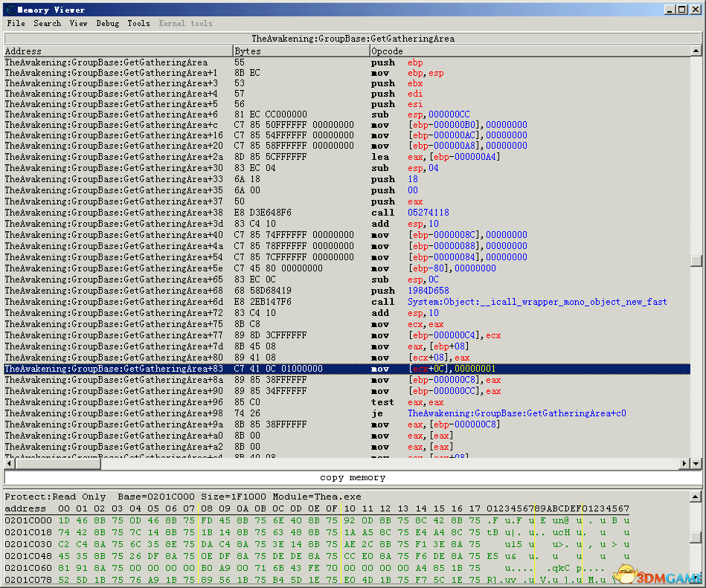Click the 'je' GetGatheringArea+c0 jump target
The width and height of the screenshot is (706, 588).
pos(517,413)
